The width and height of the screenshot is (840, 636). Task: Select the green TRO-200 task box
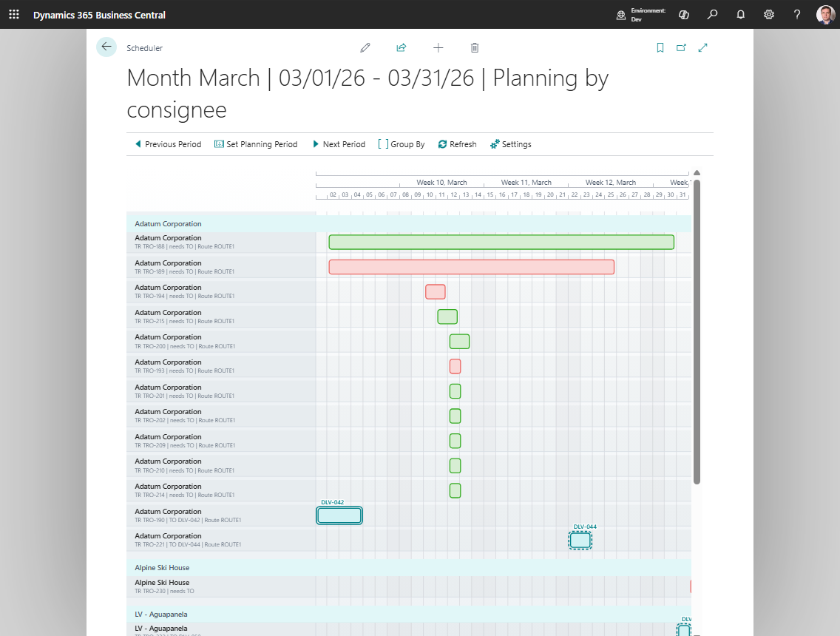pyautogui.click(x=460, y=342)
